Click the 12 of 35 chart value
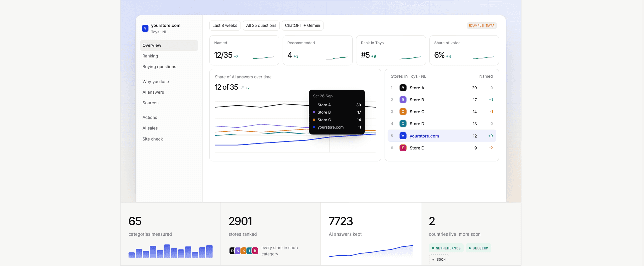644x266 pixels. coord(226,87)
